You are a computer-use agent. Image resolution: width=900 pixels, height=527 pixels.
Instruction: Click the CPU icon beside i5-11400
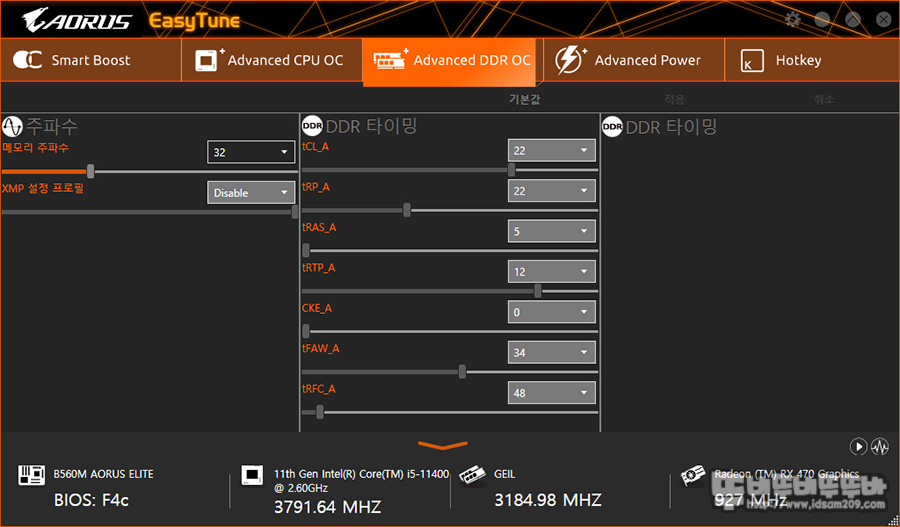coord(252,475)
